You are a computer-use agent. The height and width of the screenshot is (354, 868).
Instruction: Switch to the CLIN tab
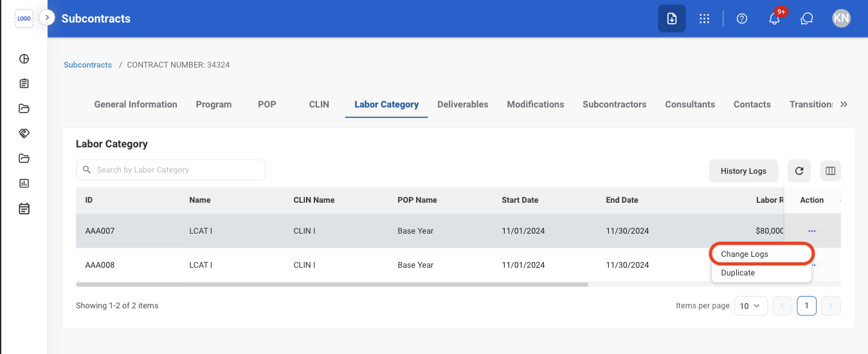point(319,104)
